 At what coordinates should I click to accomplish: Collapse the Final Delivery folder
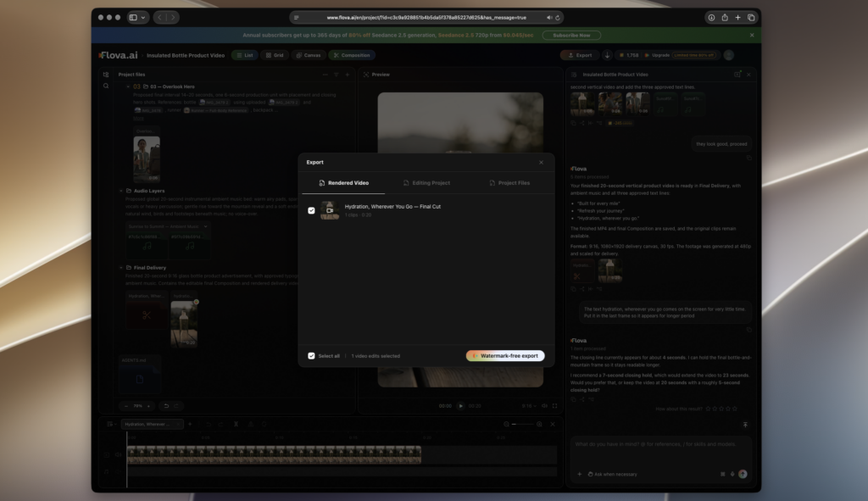(121, 267)
